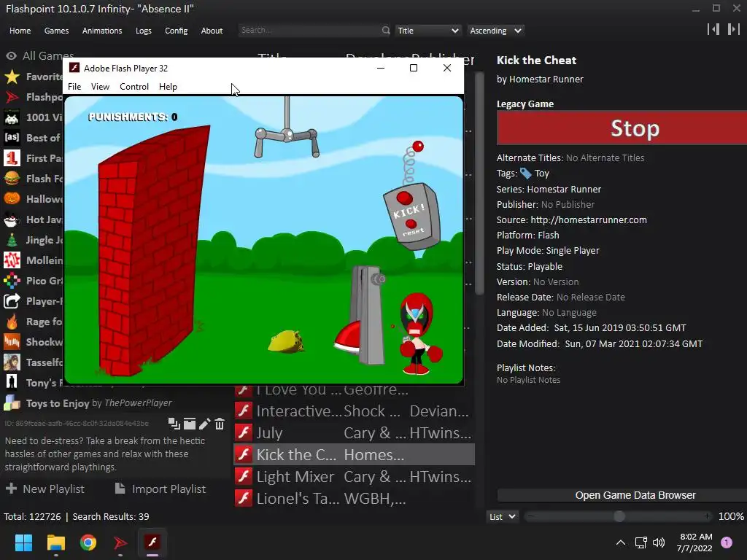Open the sort-by Title dropdown
This screenshot has width=747, height=560.
tap(427, 31)
